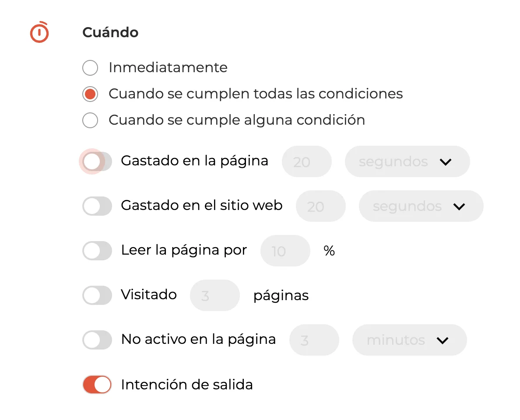520x420 pixels.
Task: Enable the Visitado páginas toggle
Action: click(x=97, y=295)
